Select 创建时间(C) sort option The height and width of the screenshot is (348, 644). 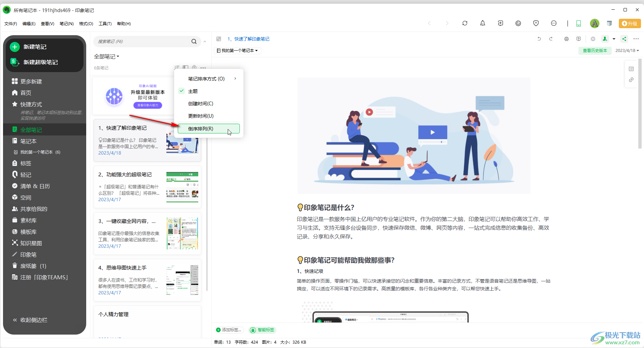coord(209,104)
